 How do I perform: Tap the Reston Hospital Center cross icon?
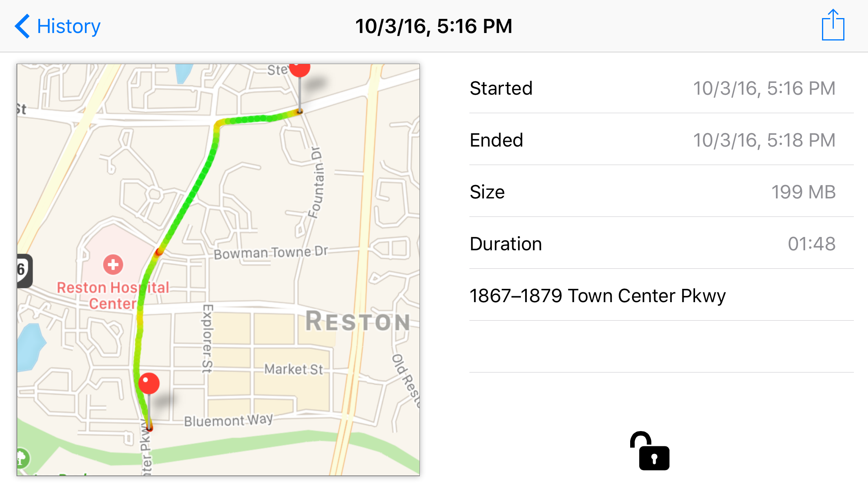(113, 264)
